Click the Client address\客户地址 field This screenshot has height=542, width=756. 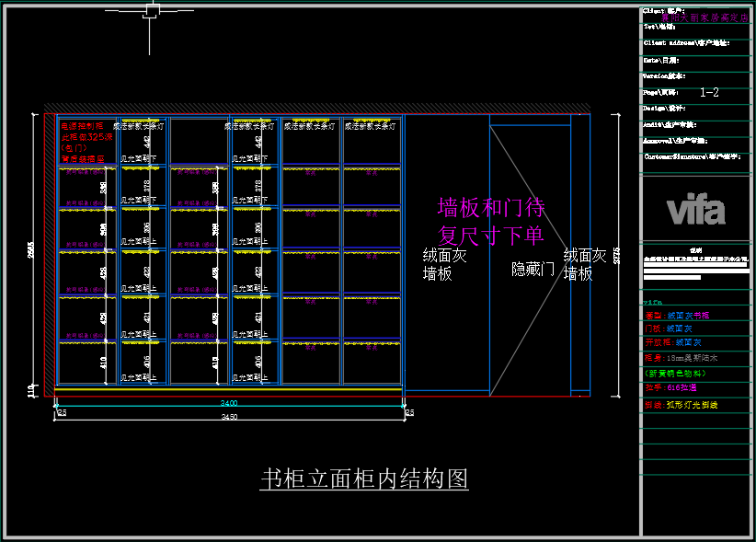point(686,42)
